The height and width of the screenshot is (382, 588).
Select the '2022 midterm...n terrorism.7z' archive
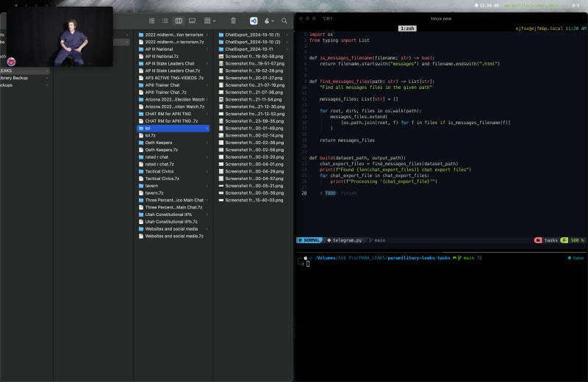click(173, 42)
